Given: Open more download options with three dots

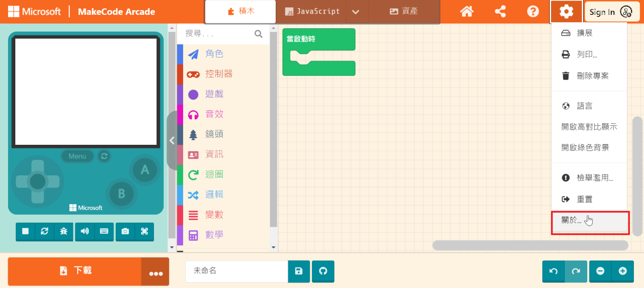Looking at the screenshot, I should [x=155, y=272].
